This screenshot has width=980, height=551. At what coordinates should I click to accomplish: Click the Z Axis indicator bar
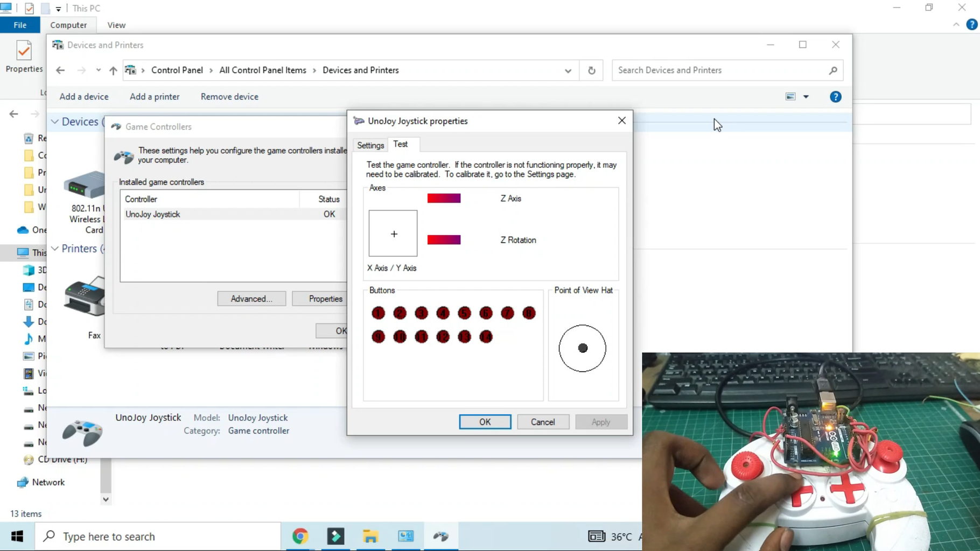(x=444, y=198)
